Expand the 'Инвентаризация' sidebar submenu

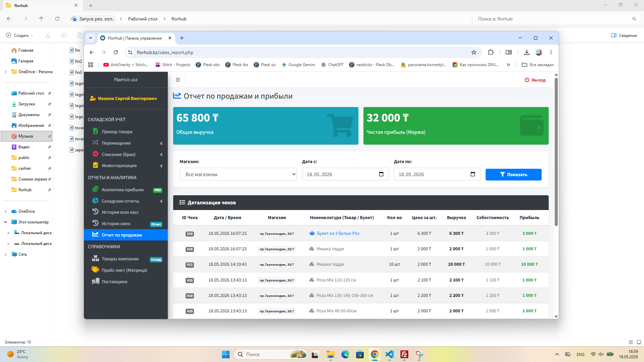coord(126,165)
